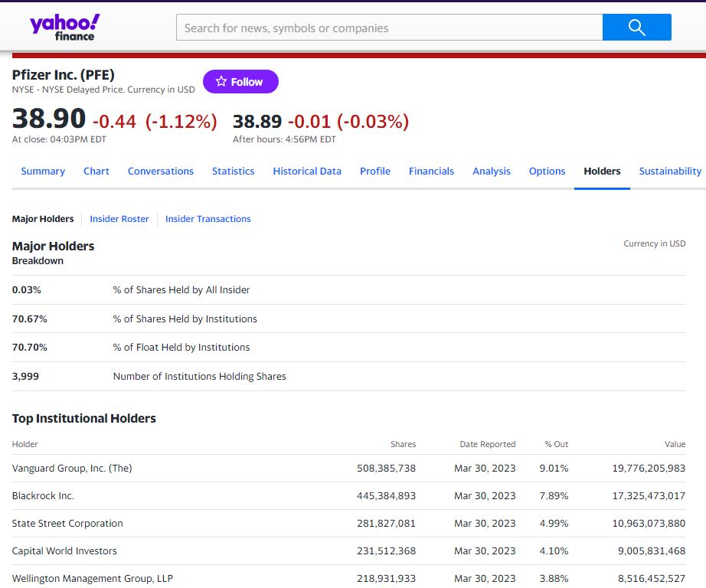This screenshot has width=706, height=588.
Task: Click the Capital World Investors holder name
Action: [64, 550]
